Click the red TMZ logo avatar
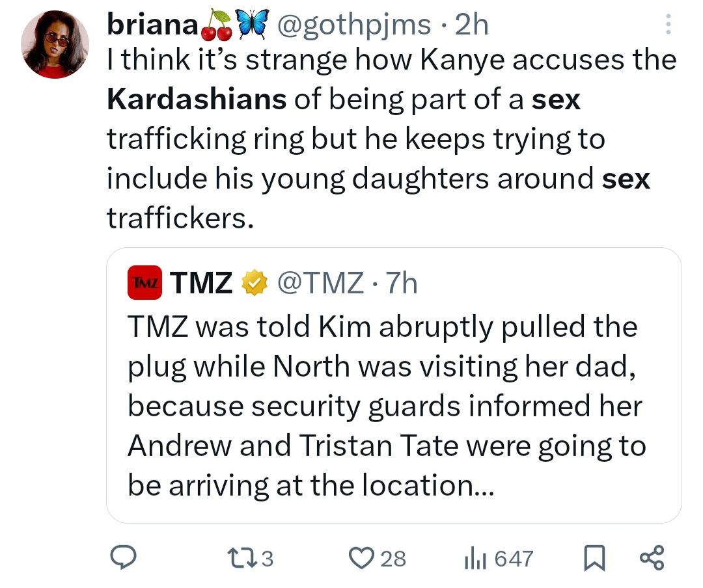The height and width of the screenshot is (588, 703). (145, 283)
